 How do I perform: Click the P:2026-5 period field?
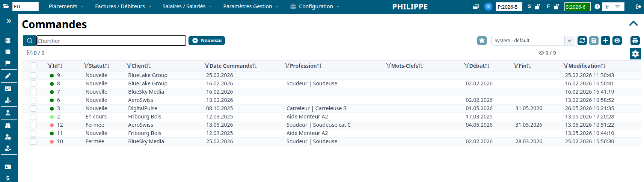509,7
